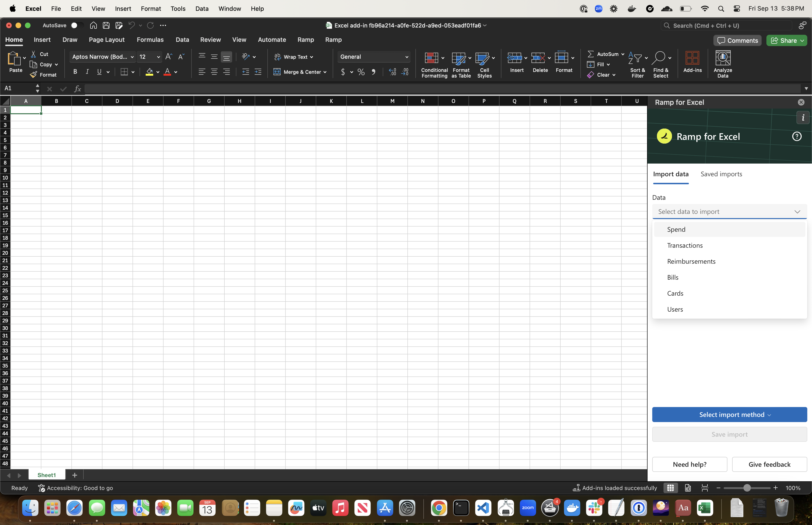The width and height of the screenshot is (812, 525).
Task: Open the General number format dropdown
Action: click(374, 57)
